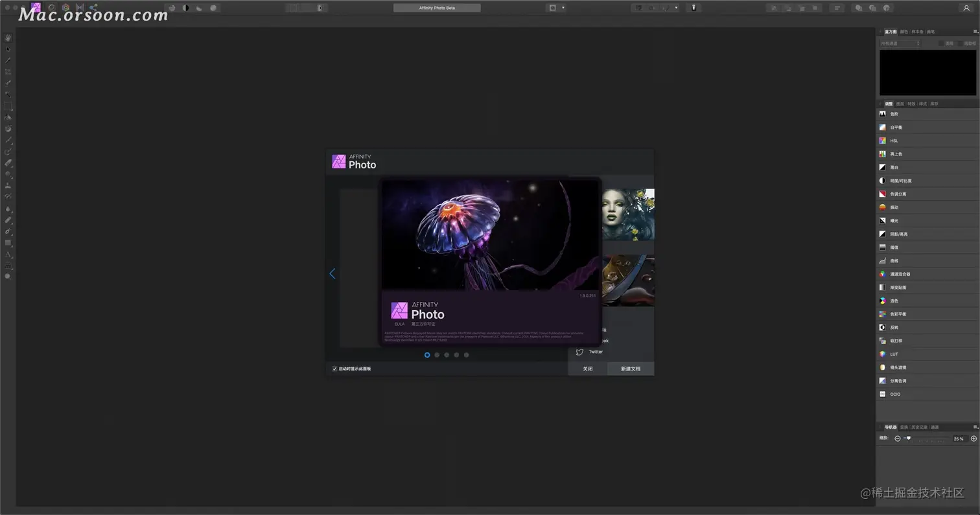Open the Export persona

[x=94, y=8]
